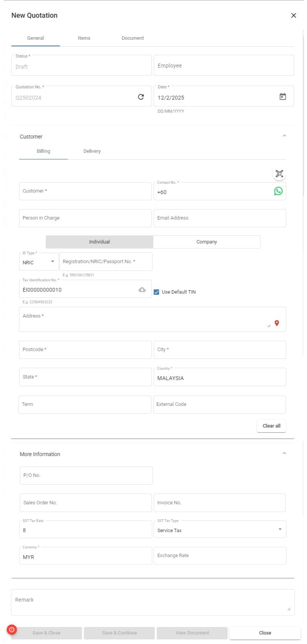Click the Currency field showing MYR
The width and height of the screenshot is (307, 644).
[86, 556]
